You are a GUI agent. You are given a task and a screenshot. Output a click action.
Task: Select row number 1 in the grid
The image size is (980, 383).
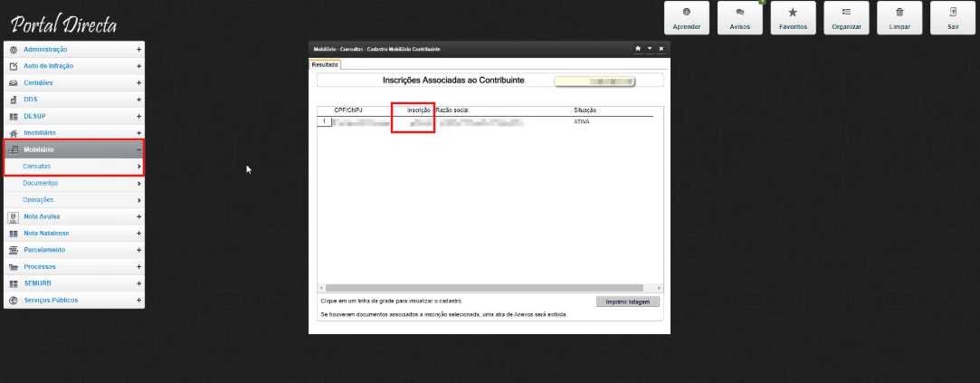click(324, 121)
